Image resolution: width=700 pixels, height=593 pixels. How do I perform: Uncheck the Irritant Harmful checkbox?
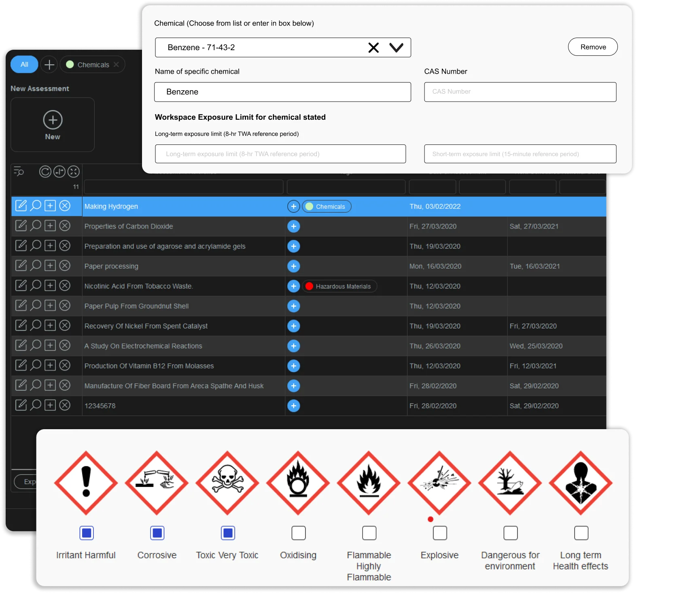coord(87,533)
